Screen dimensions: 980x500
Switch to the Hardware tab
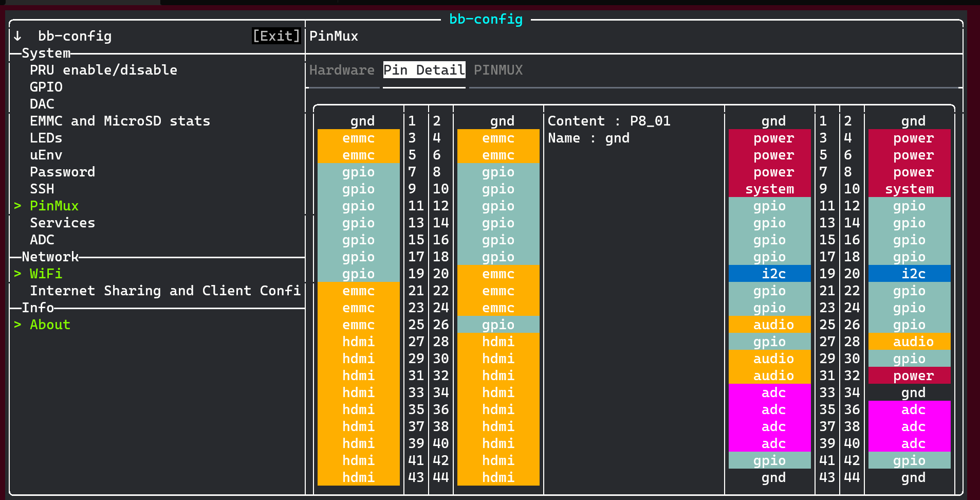(341, 70)
